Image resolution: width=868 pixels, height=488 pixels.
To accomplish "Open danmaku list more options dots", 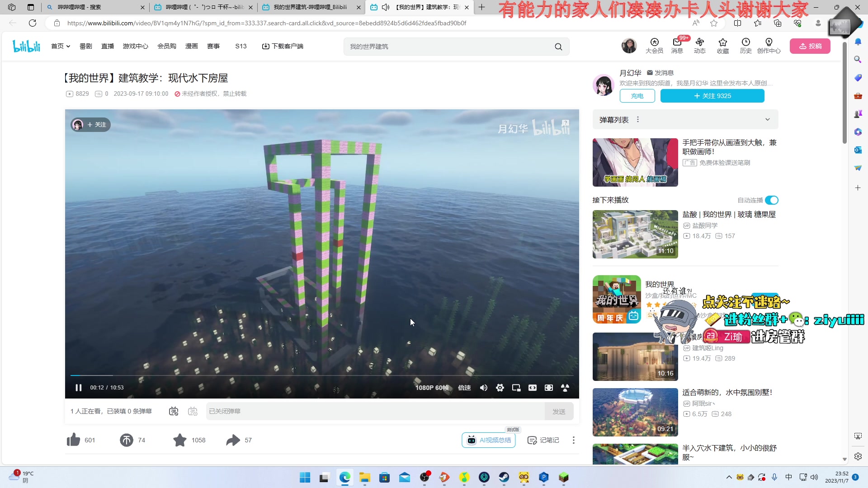I will point(638,120).
